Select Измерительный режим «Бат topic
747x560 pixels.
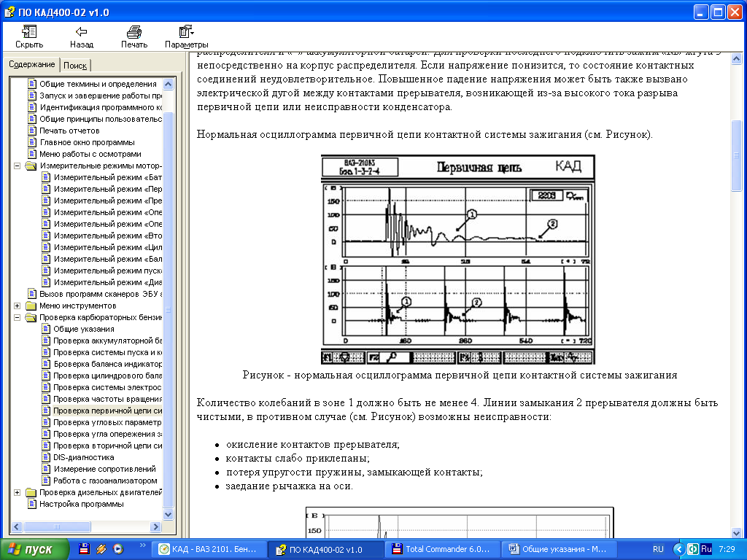tap(108, 177)
